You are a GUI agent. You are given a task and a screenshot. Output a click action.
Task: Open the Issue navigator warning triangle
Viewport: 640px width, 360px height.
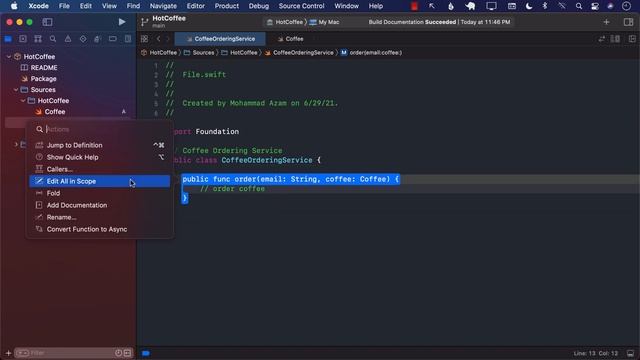[68, 39]
